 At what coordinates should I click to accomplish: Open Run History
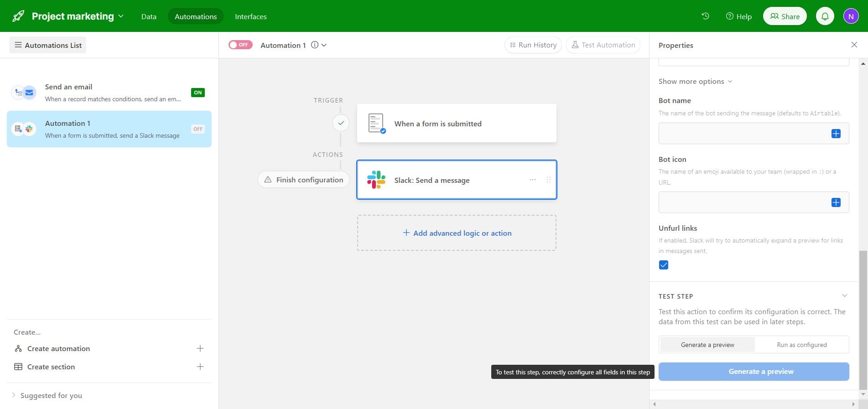(533, 45)
